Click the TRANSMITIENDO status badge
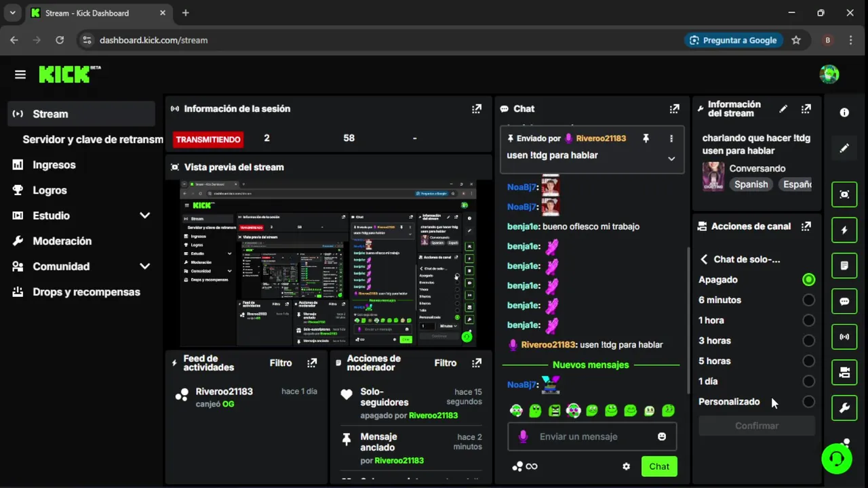 [x=208, y=139]
